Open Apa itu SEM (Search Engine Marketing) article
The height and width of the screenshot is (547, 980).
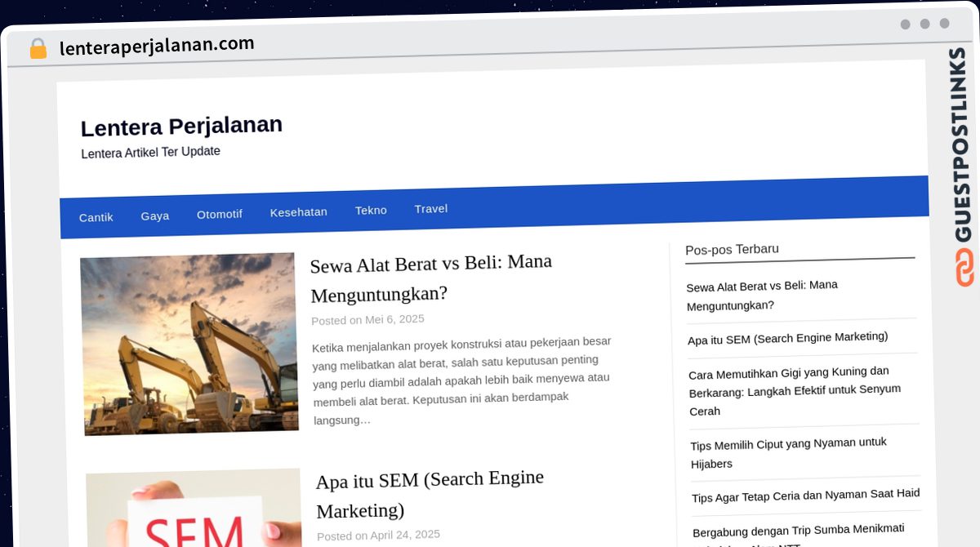click(430, 494)
